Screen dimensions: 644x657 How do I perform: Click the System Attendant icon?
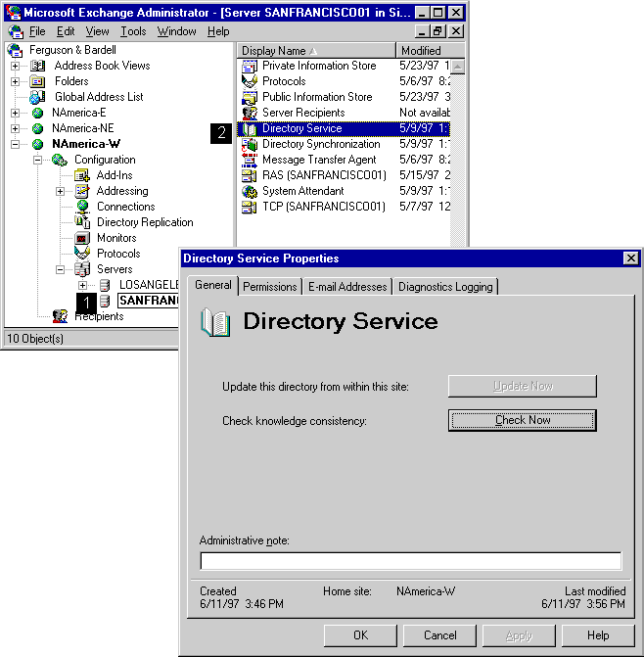coord(250,192)
